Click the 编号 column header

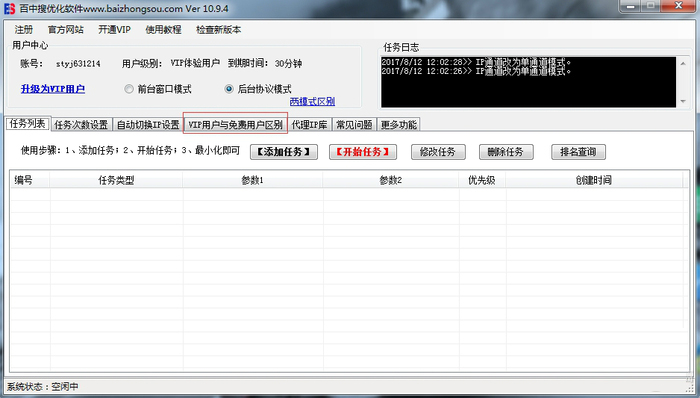tap(30, 180)
